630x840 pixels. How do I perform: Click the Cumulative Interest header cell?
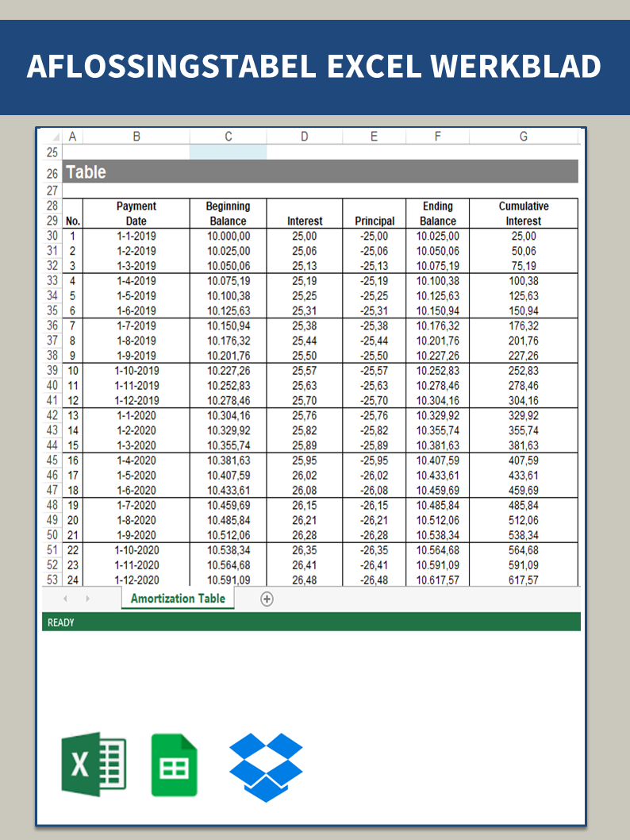pos(523,214)
